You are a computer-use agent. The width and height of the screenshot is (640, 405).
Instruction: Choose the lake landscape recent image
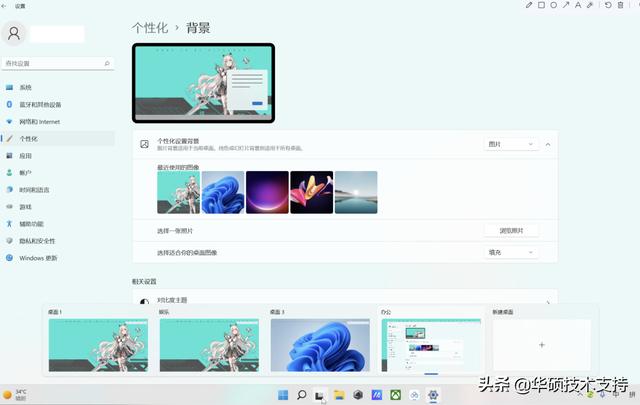356,192
